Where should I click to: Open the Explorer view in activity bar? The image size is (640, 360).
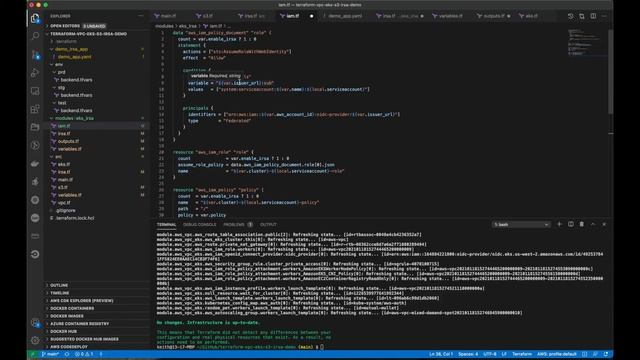coord(35,18)
